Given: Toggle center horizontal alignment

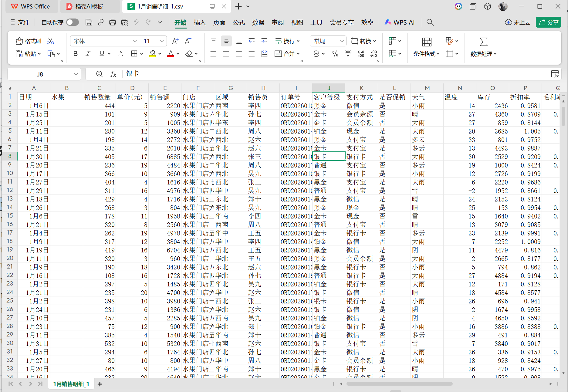Looking at the screenshot, I should pyautogui.click(x=226, y=54).
